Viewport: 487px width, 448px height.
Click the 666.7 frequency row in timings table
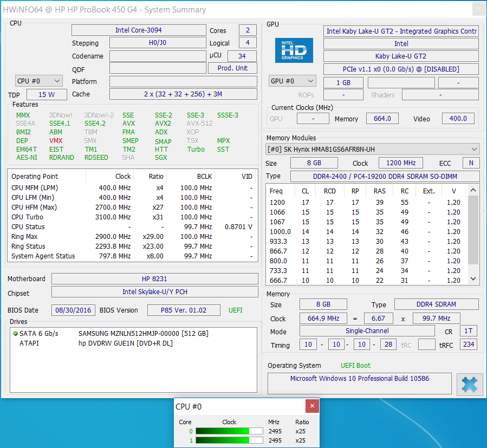coord(366,281)
